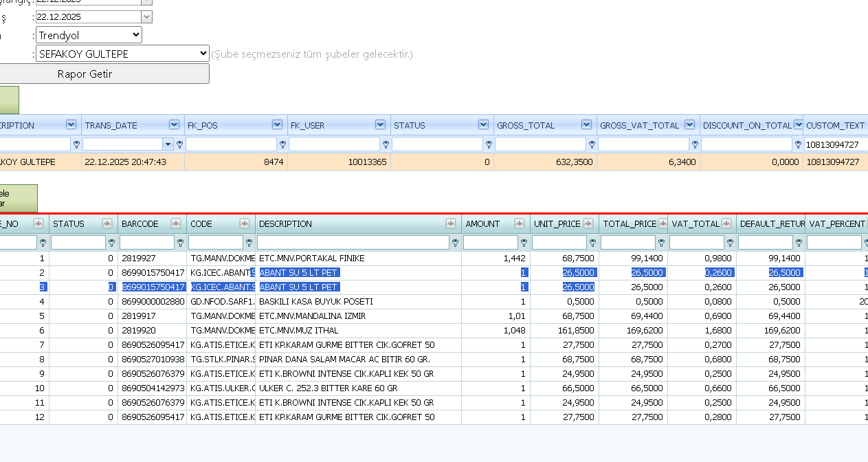Viewport: 868px width, 462px height.
Task: Open the TOTAL_PRICE column header menu
Action: coord(663,223)
